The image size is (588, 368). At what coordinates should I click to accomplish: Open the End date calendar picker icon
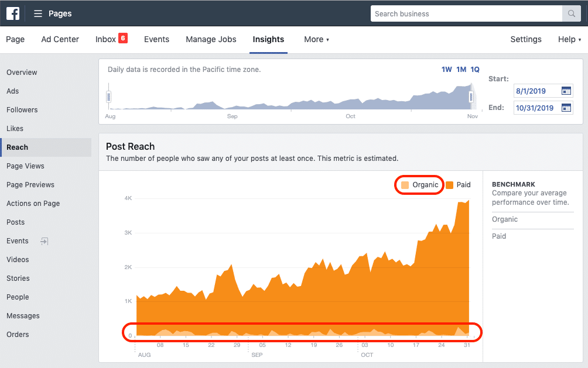566,108
